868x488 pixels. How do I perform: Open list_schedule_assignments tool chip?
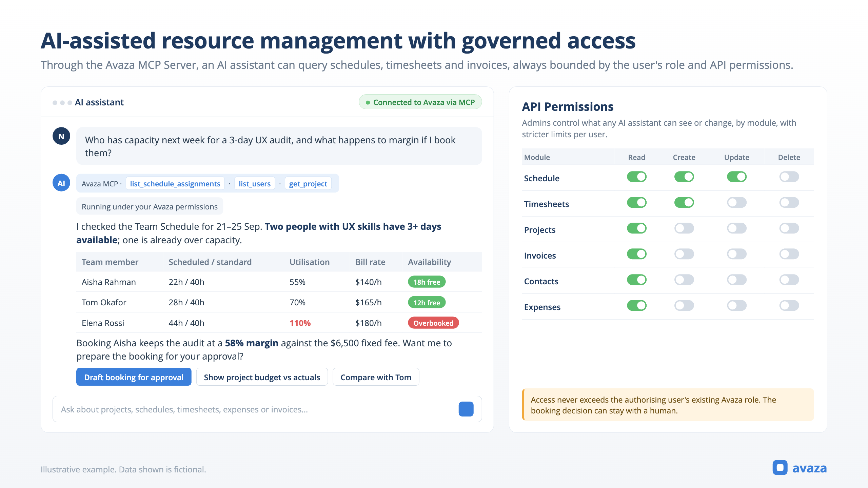(175, 184)
